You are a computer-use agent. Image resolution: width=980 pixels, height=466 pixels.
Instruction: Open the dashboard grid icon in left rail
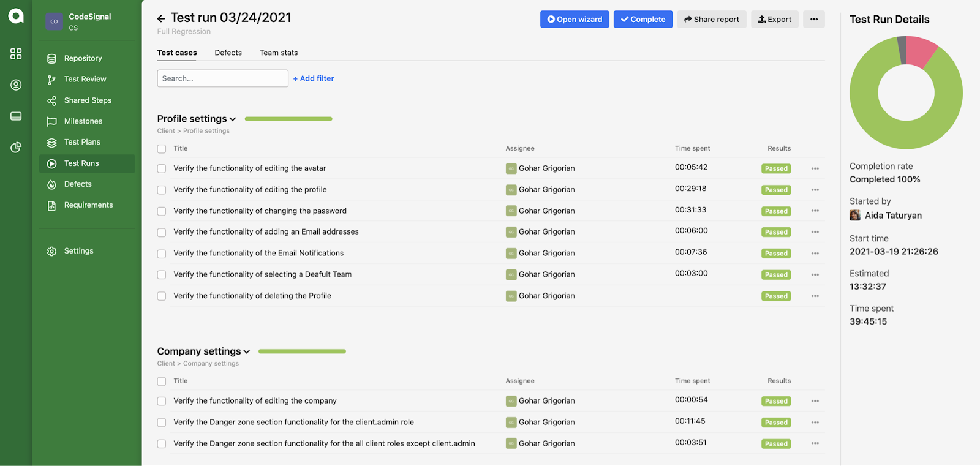(16, 54)
